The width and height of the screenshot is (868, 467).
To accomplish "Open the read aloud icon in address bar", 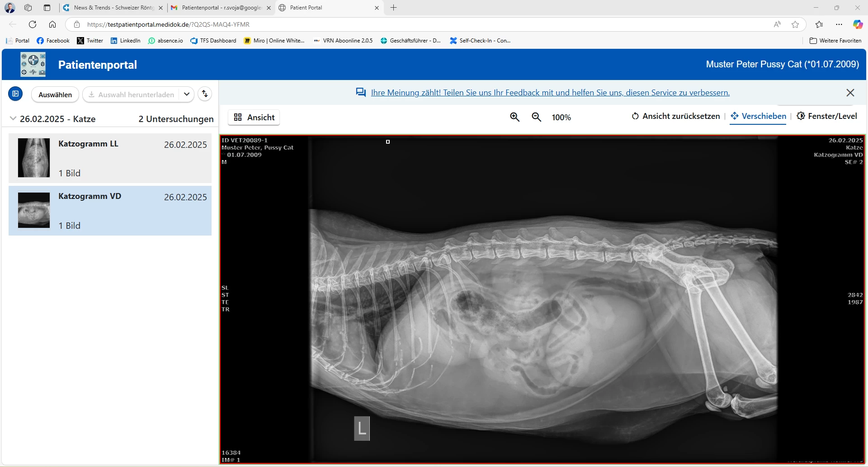I will click(777, 24).
